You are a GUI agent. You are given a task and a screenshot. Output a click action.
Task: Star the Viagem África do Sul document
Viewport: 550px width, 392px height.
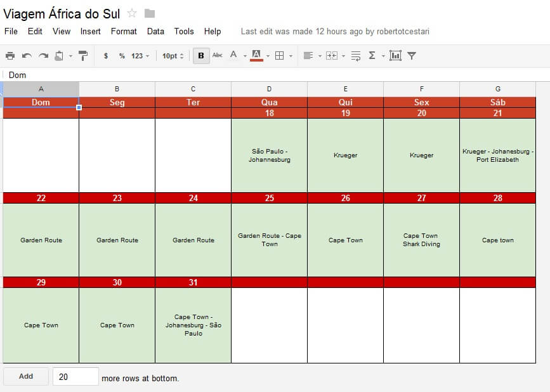[x=132, y=13]
